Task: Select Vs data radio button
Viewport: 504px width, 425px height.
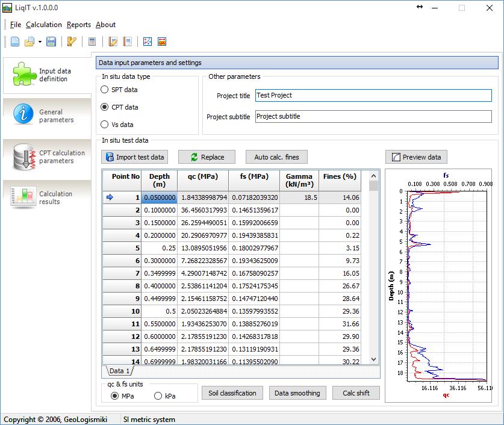Action: click(104, 125)
